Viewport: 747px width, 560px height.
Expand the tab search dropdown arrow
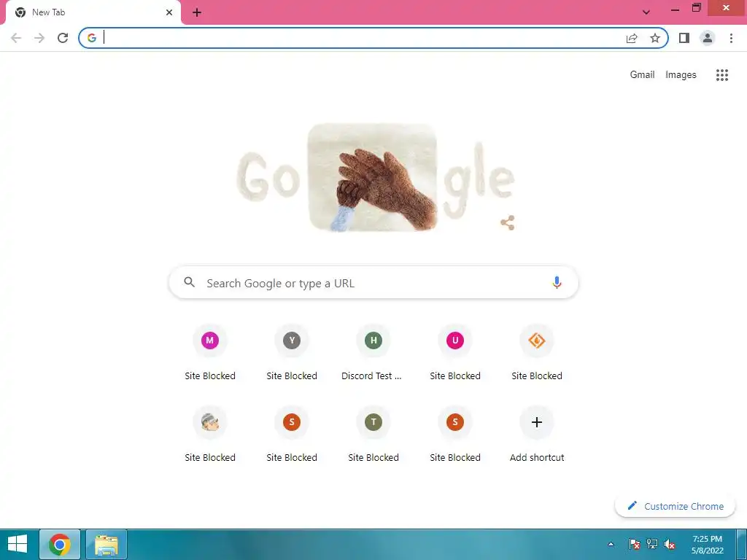pos(646,12)
